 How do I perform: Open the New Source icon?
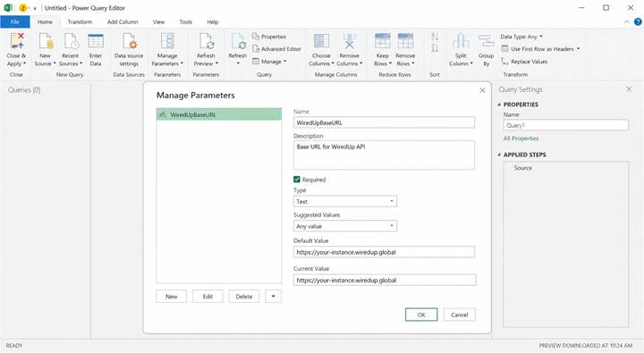(x=46, y=41)
